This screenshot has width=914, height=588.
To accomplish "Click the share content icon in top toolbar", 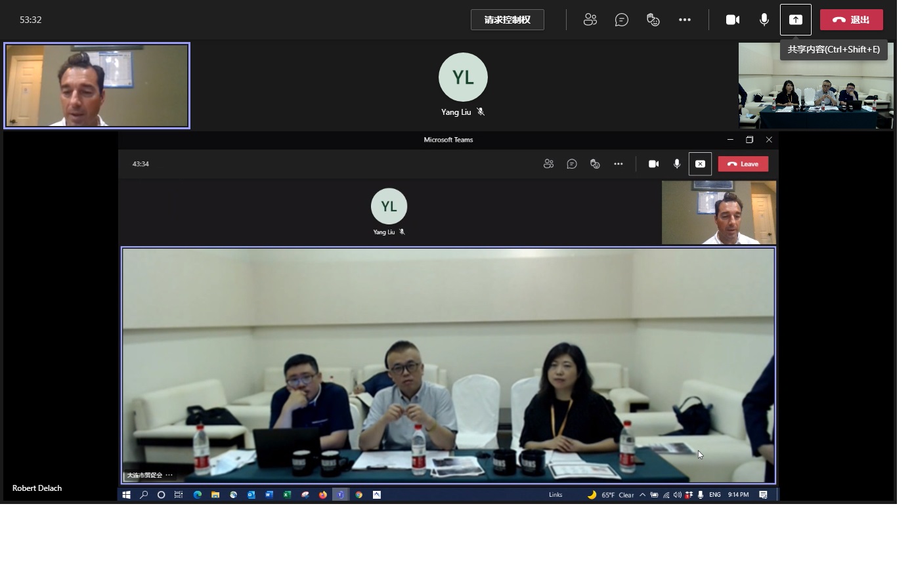I will point(795,20).
